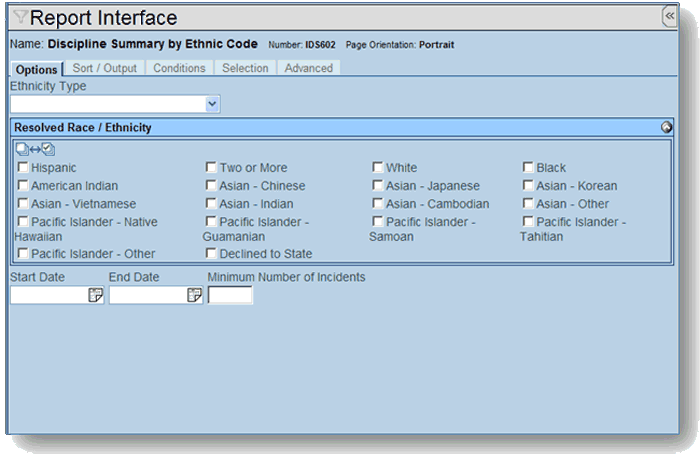
Task: Collapse the Report Interface panel with double-chevron
Action: [669, 17]
